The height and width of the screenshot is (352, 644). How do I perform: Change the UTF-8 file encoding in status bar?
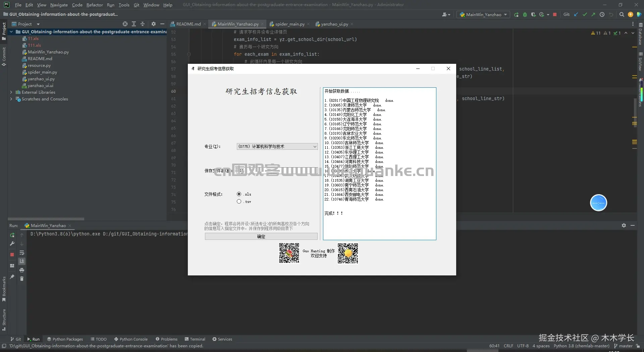click(523, 346)
